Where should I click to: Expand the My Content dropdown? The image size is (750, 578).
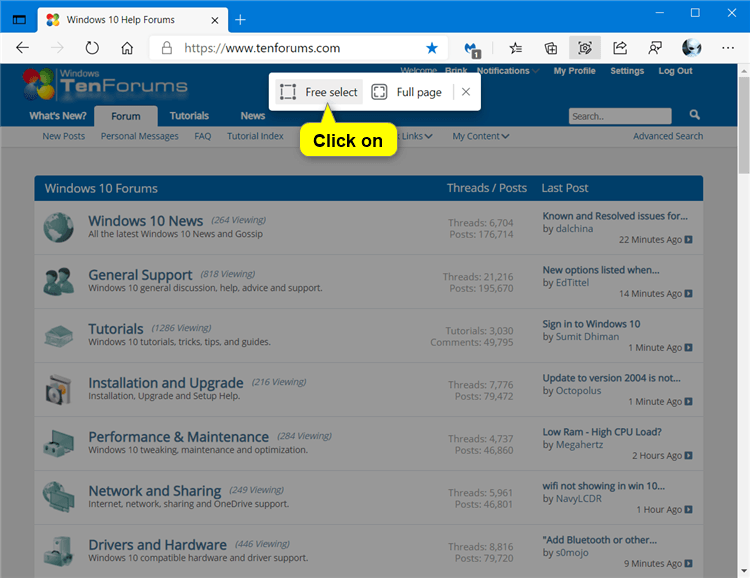click(481, 136)
